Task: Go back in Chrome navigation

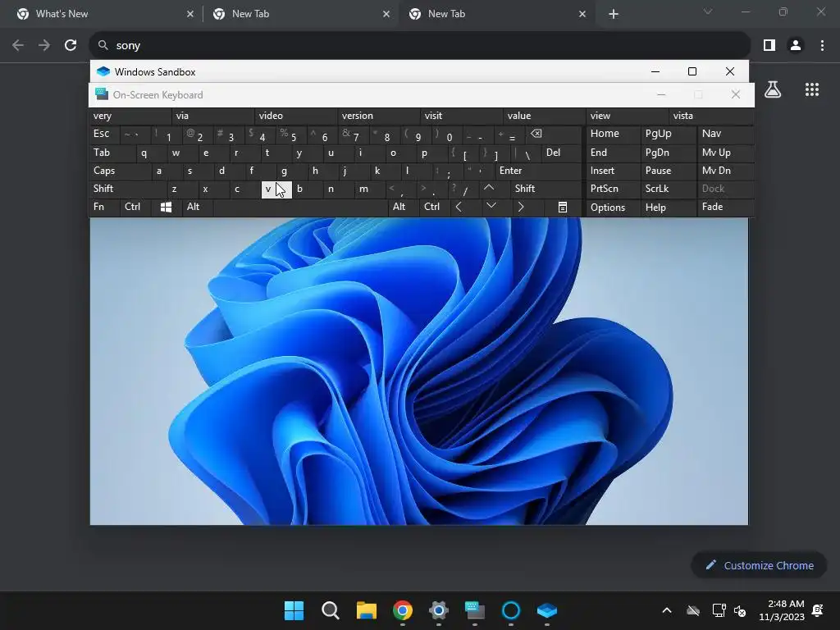Action: coord(18,46)
